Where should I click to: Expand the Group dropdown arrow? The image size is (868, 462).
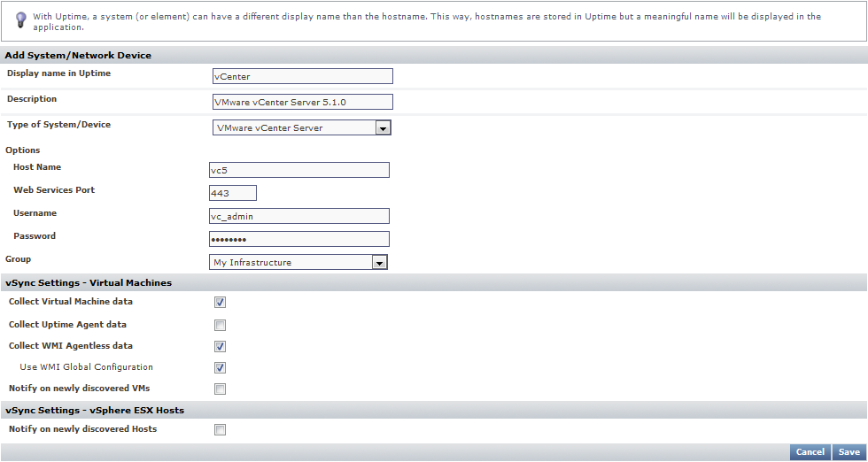(x=379, y=263)
